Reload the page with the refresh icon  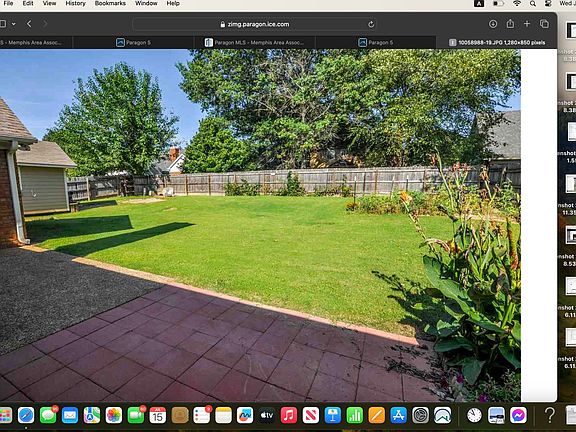pos(371,24)
